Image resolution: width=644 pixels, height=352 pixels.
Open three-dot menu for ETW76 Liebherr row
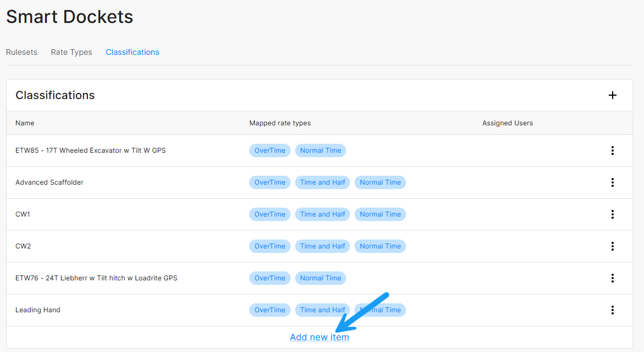pos(613,278)
